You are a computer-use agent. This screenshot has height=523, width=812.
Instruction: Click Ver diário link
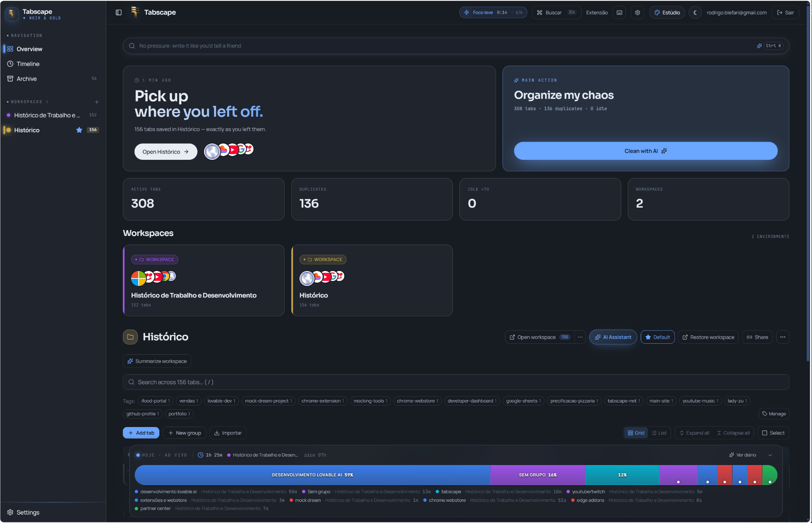pos(743,455)
